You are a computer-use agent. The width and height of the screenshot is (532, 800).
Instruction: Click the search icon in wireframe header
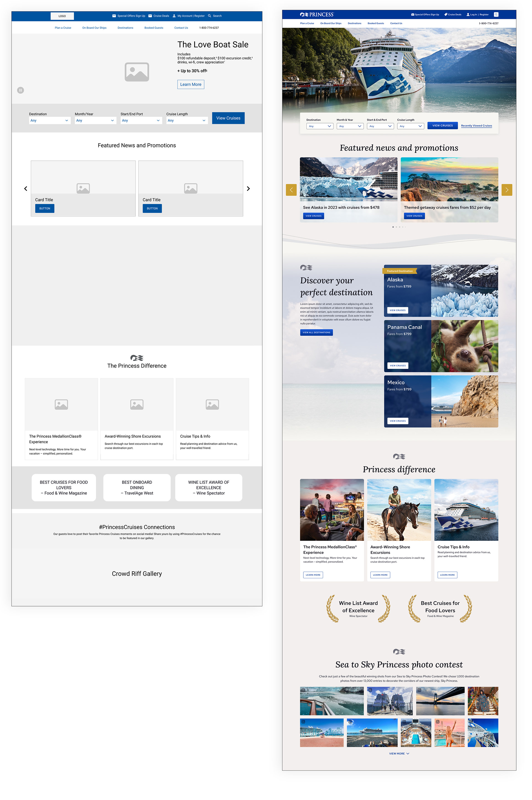[x=209, y=16]
